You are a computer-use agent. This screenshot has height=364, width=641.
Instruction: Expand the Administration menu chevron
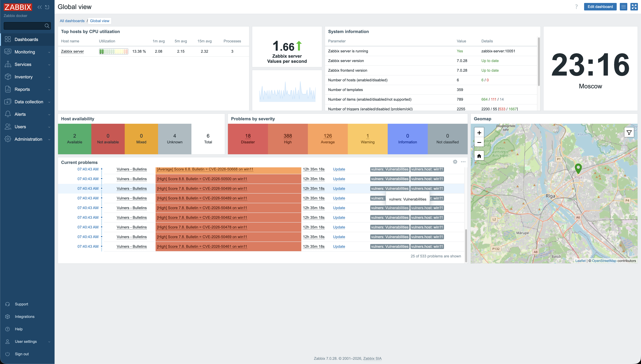49,139
